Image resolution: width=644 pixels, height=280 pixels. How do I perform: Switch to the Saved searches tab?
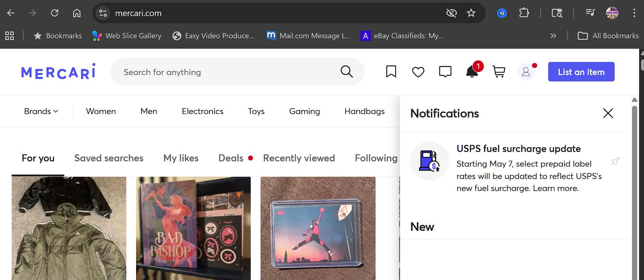pyautogui.click(x=109, y=158)
